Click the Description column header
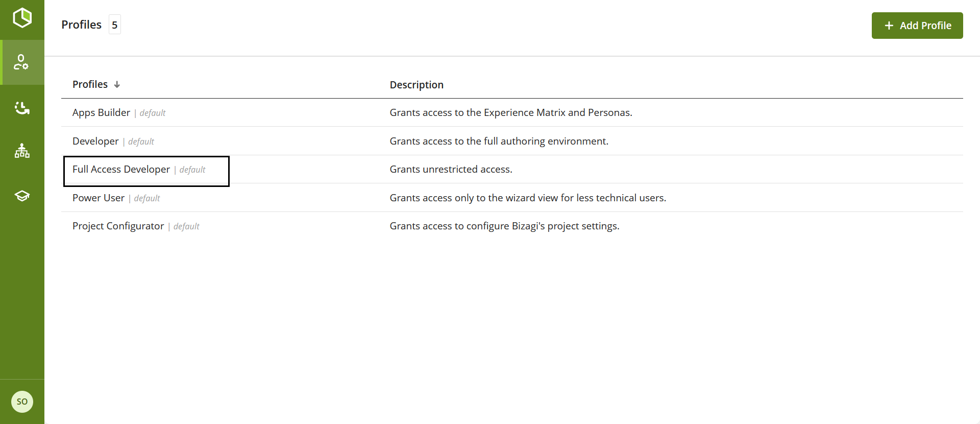This screenshot has width=980, height=424. [x=416, y=85]
